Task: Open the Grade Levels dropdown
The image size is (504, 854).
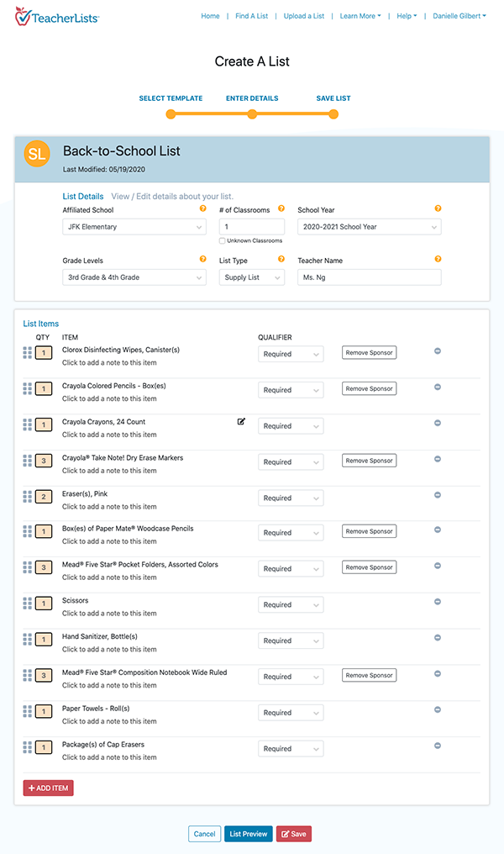Action: tap(134, 277)
